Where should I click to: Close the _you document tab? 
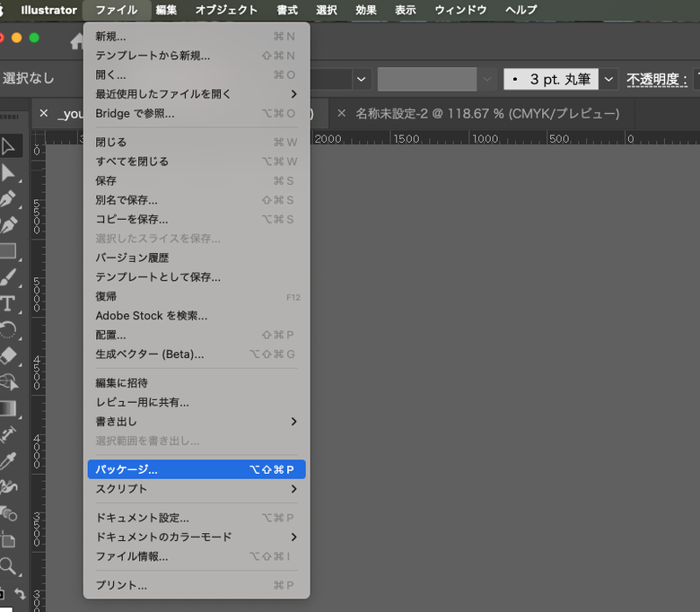(x=44, y=113)
